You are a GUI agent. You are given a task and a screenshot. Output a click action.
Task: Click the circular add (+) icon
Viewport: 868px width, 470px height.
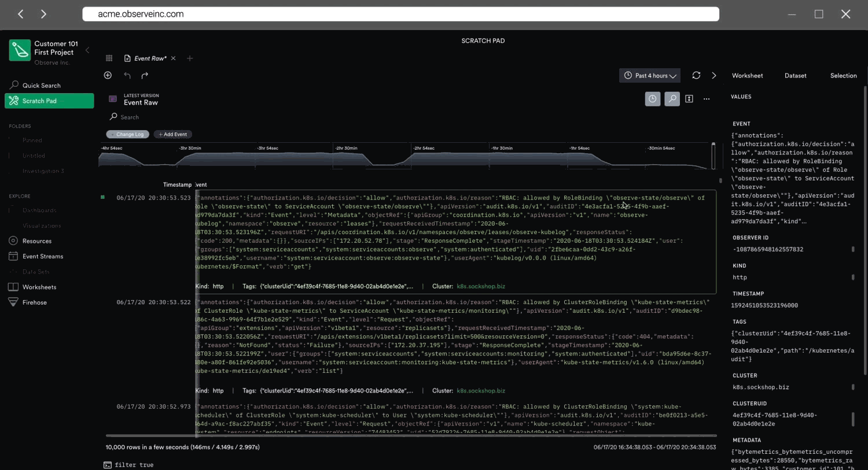point(108,75)
